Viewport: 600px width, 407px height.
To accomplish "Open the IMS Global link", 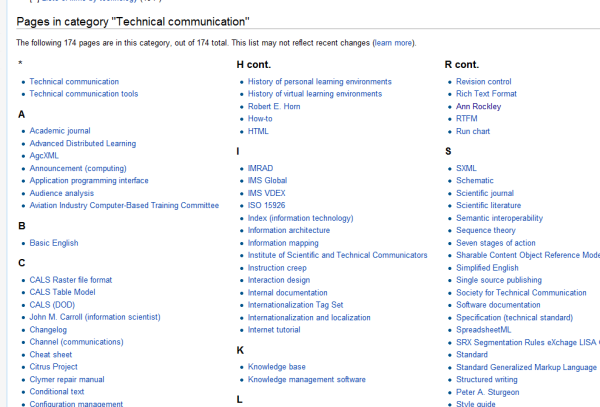I will 267,181.
